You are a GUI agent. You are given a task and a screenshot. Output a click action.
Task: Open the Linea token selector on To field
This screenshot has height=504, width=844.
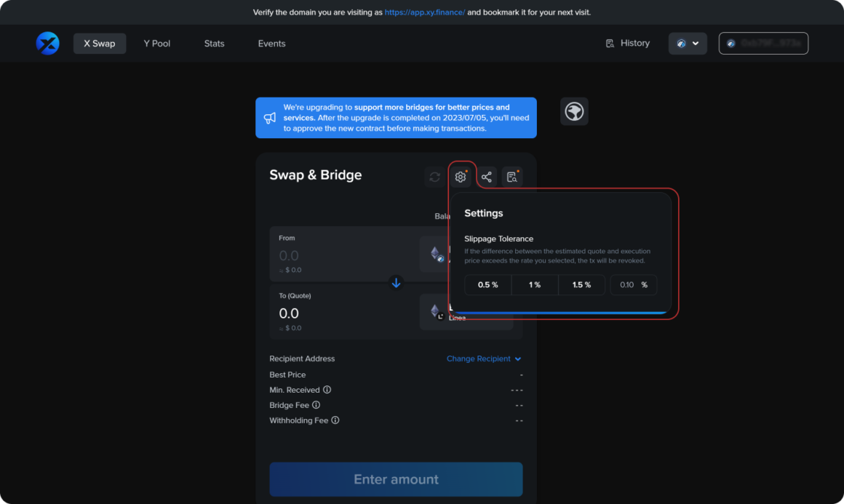(466, 312)
